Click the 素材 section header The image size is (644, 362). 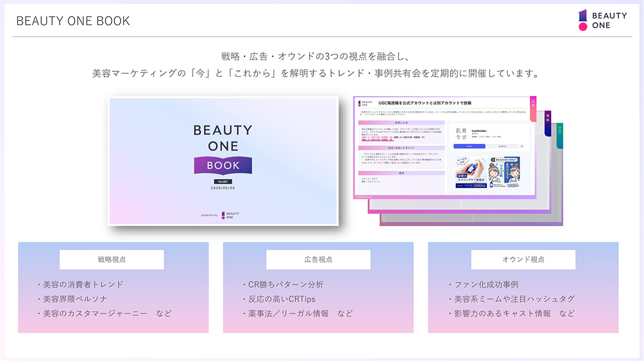click(x=401, y=173)
